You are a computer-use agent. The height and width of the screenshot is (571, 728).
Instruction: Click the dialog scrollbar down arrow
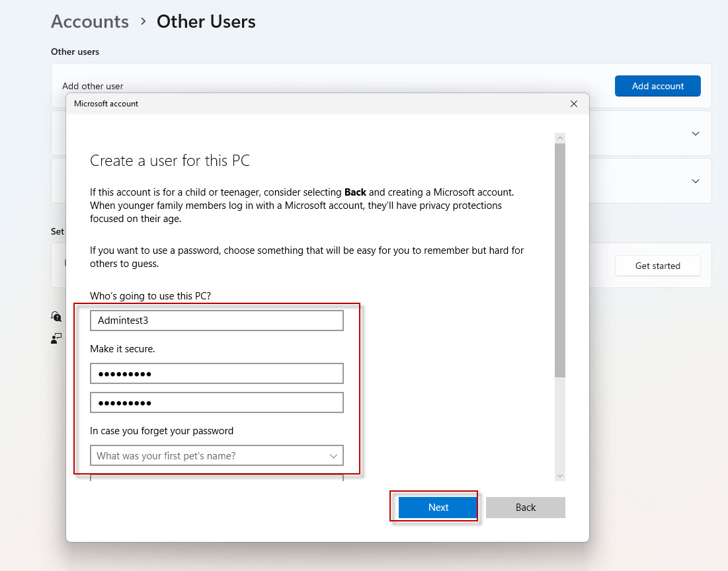point(560,475)
